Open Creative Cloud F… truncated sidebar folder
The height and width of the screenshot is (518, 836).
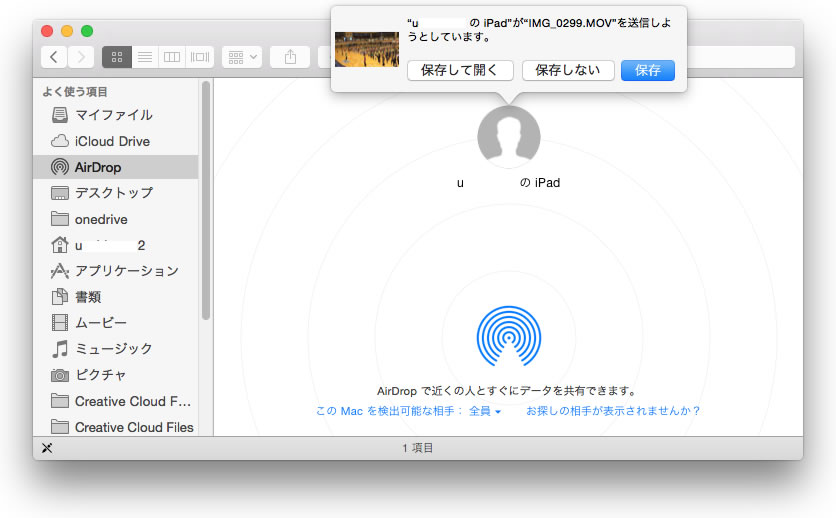tap(116, 401)
